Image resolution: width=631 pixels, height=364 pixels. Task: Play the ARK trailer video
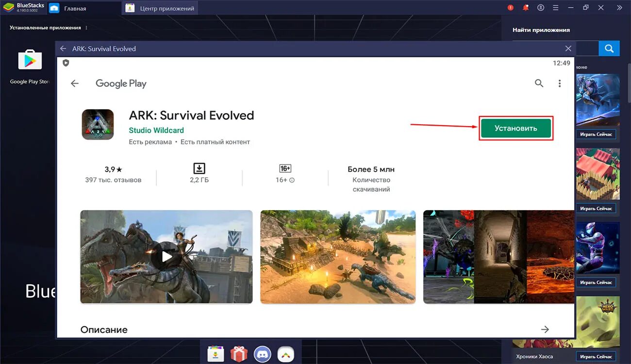coord(166,257)
